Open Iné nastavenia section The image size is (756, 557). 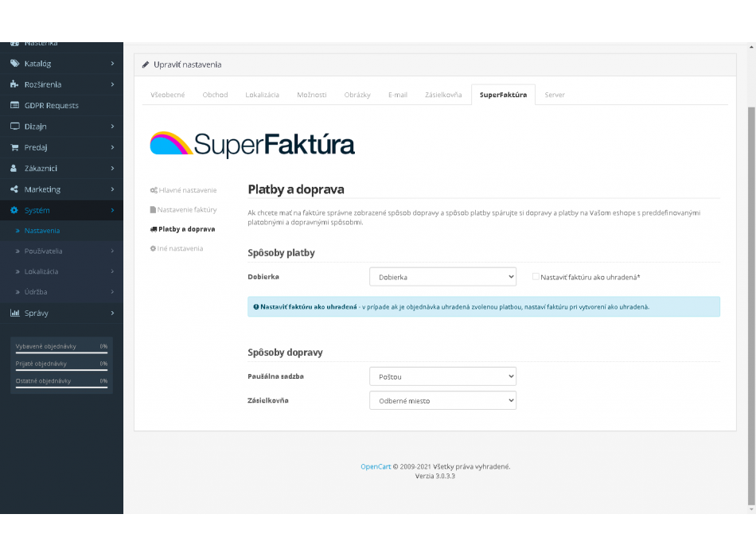click(x=177, y=248)
